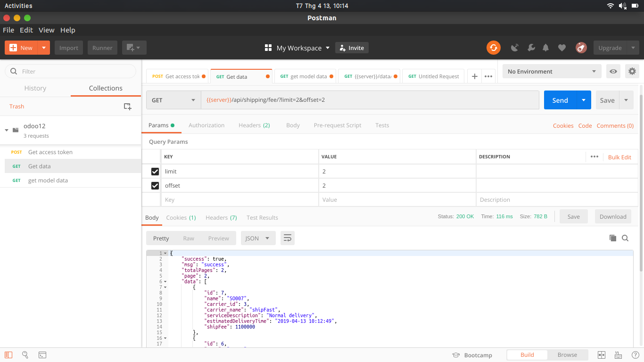Open the My Workspace dropdown
644x362 pixels.
click(297, 48)
